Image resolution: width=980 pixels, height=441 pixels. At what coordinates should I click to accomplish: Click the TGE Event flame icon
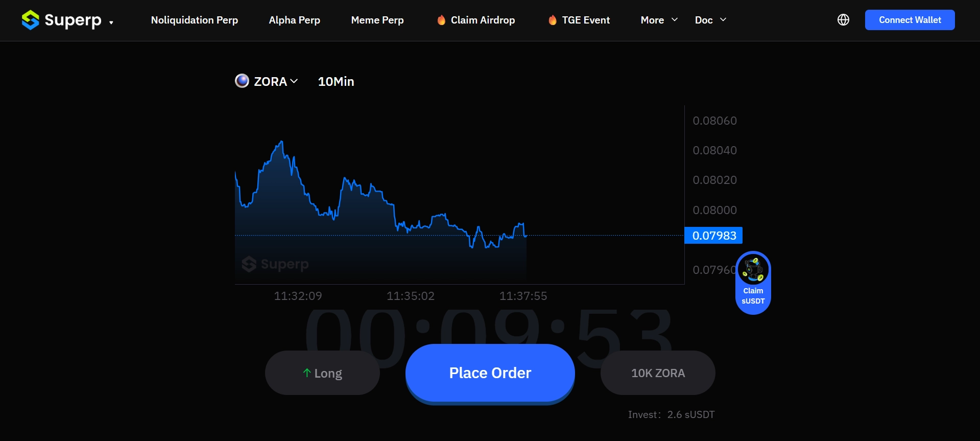(x=552, y=20)
